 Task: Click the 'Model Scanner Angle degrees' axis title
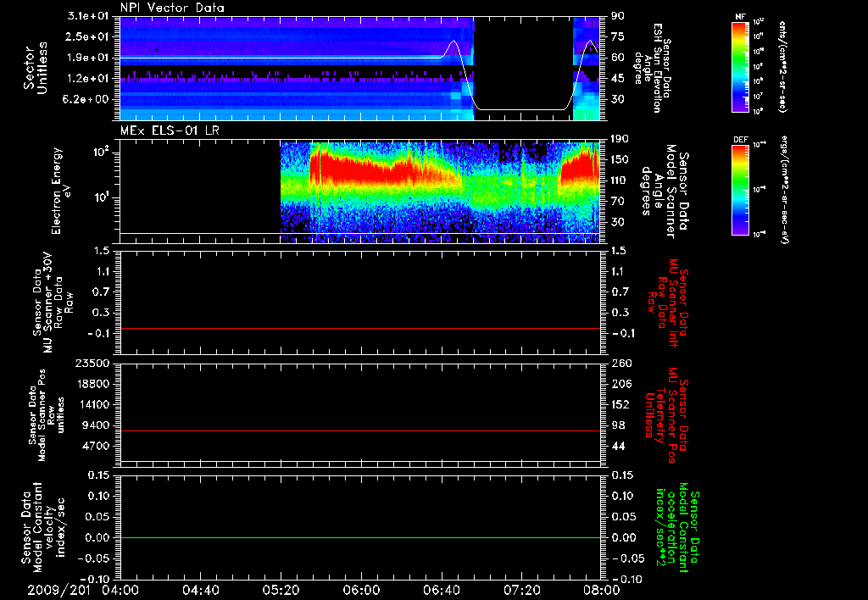665,192
